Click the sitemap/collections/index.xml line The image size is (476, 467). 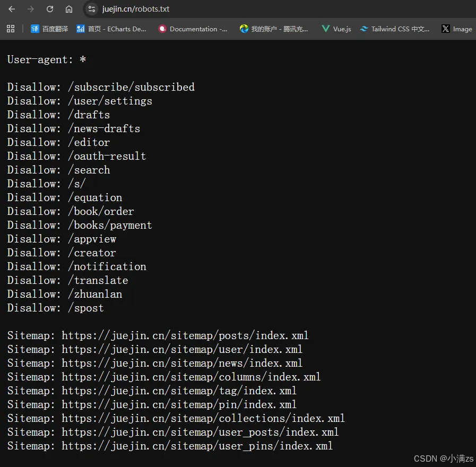[x=176, y=418]
